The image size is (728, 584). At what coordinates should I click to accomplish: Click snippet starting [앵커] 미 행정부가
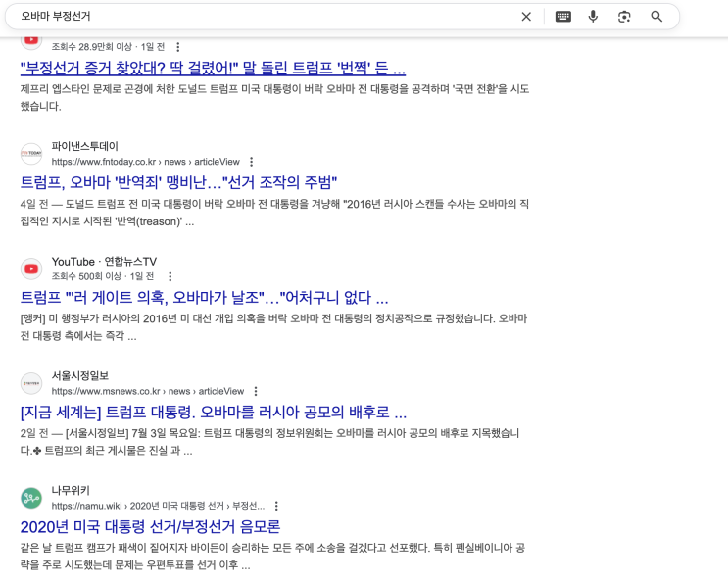click(x=274, y=327)
